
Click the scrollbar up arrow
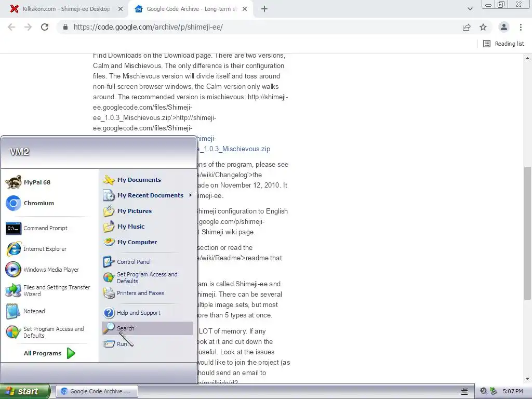point(527,58)
